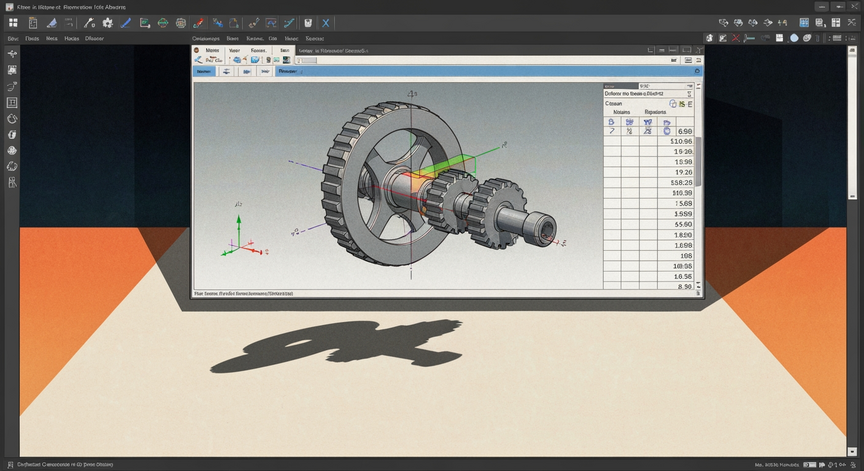Click the save disk icon at top right
Image resolution: width=864 pixels, height=471 pixels.
point(820,23)
